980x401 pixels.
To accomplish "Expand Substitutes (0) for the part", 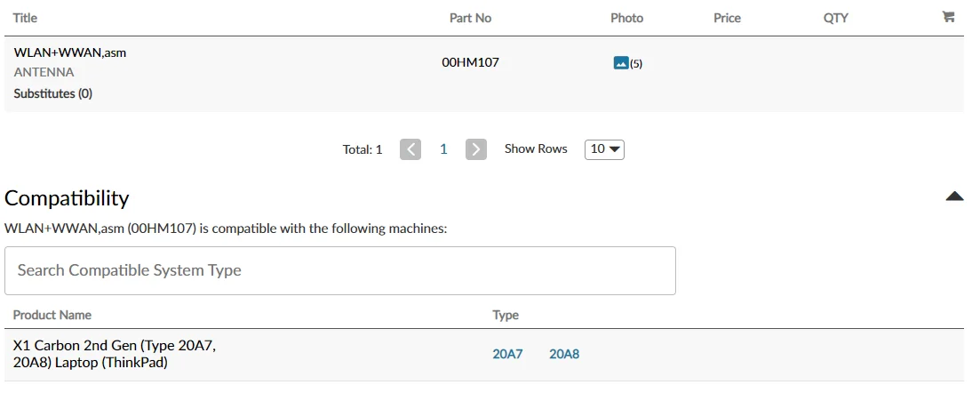I will 53,93.
